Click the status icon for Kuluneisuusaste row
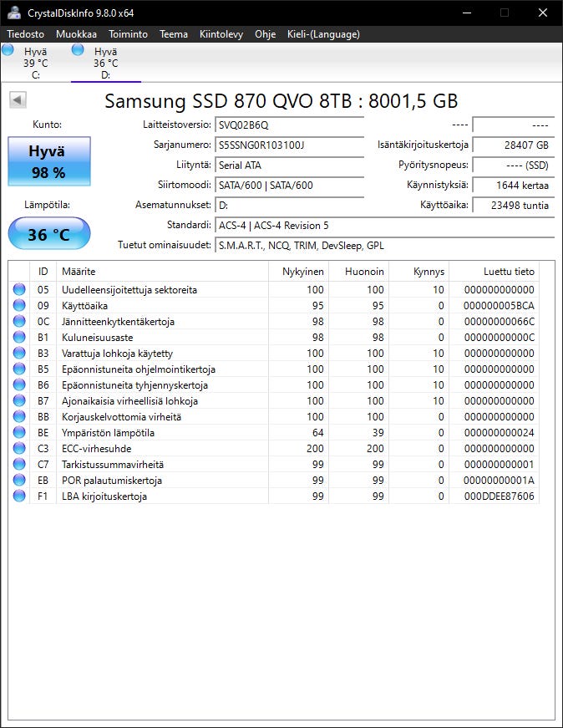Image resolution: width=563 pixels, height=728 pixels. coord(19,338)
